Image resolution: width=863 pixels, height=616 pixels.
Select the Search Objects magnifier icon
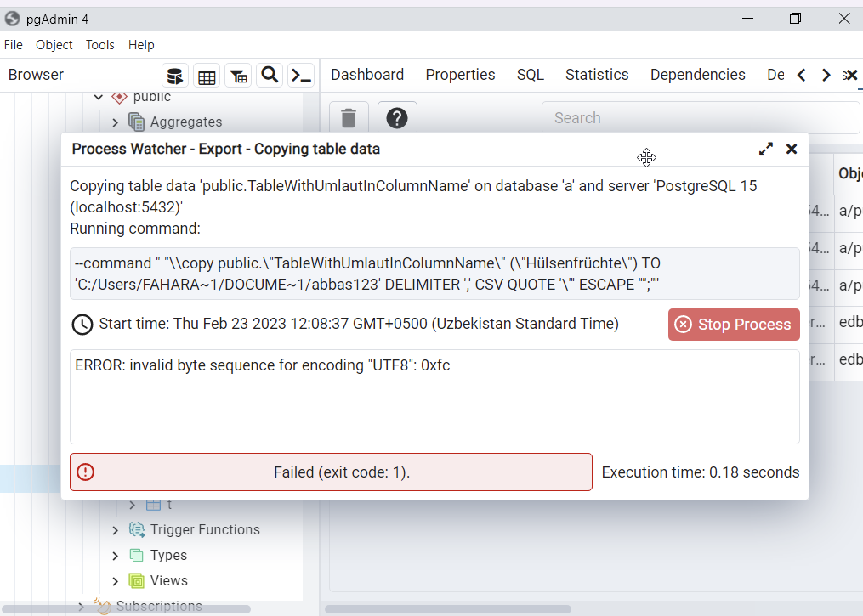269,75
